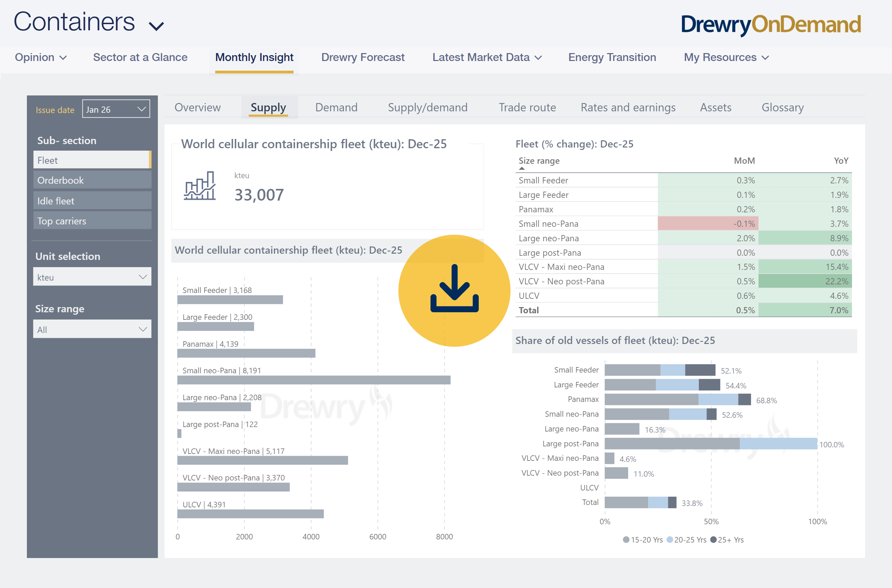Switch to the Demand tab
892x588 pixels.
[x=336, y=108]
